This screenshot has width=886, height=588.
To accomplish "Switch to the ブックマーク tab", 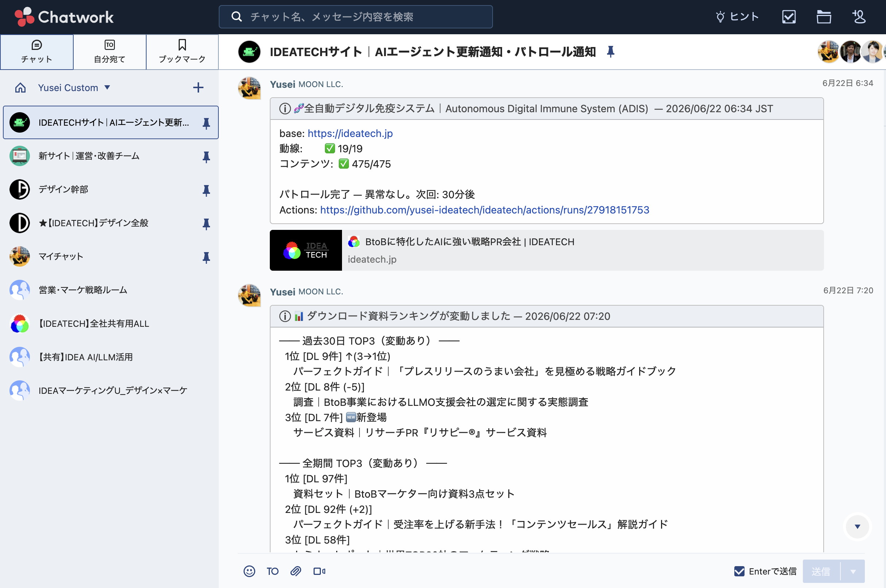I will point(182,52).
